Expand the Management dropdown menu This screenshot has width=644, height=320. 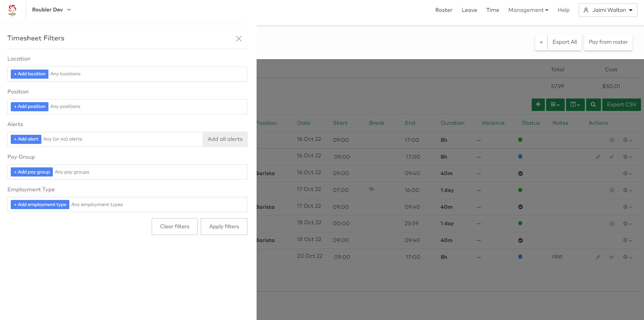tap(528, 10)
